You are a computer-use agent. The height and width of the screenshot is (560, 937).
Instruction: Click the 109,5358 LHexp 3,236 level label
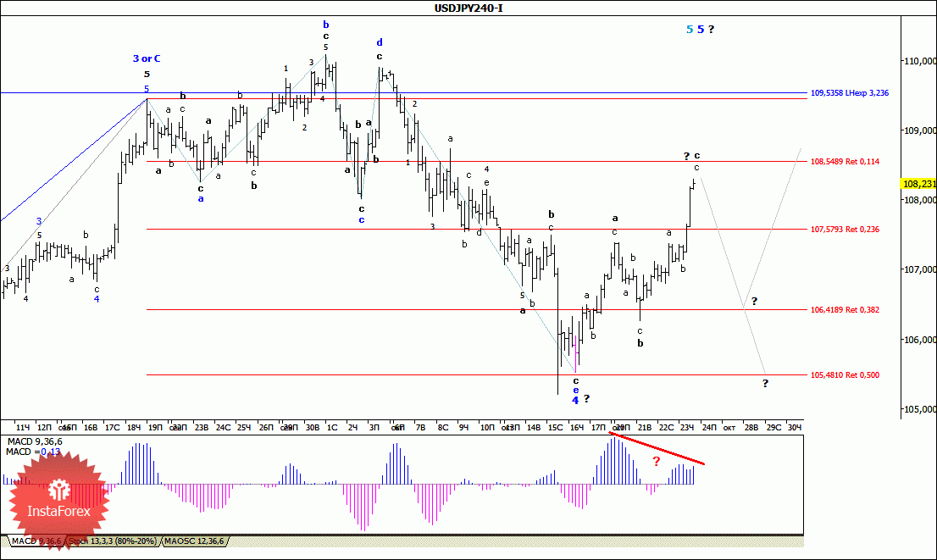tap(849, 93)
